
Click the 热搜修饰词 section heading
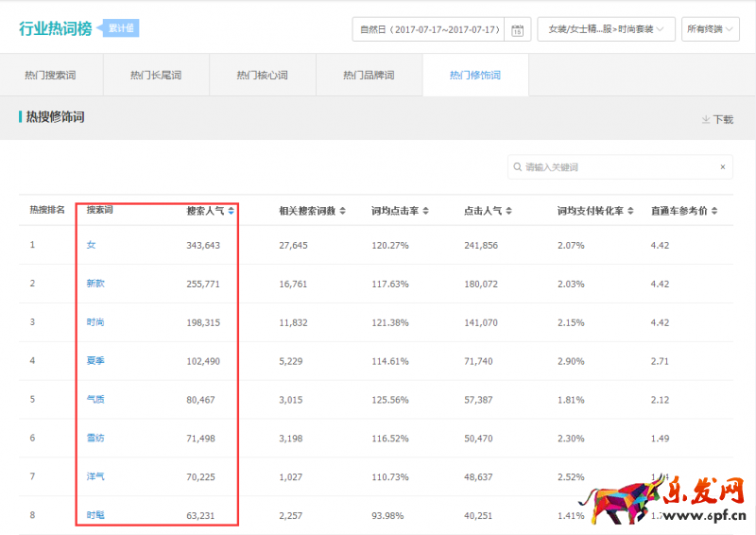[x=55, y=117]
